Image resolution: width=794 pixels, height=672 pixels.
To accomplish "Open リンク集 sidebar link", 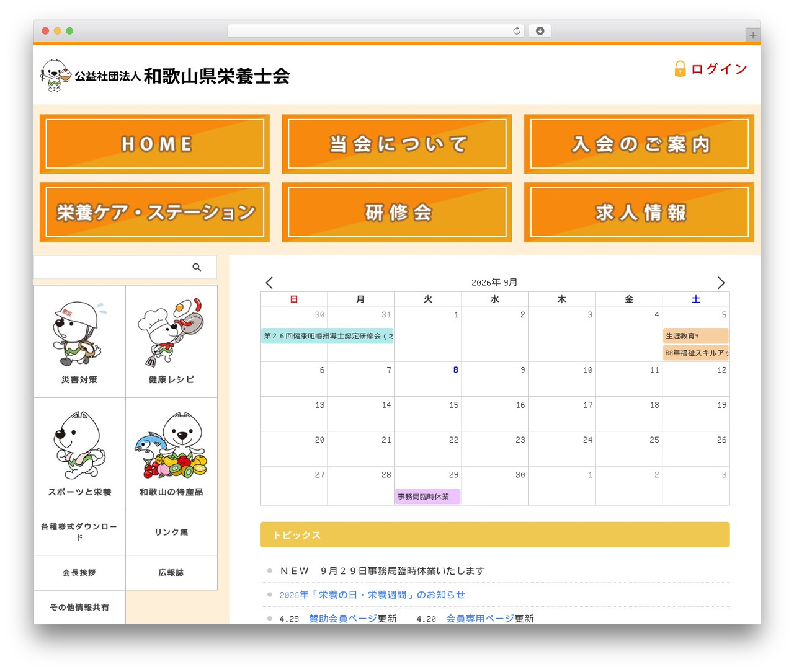I will point(171,533).
